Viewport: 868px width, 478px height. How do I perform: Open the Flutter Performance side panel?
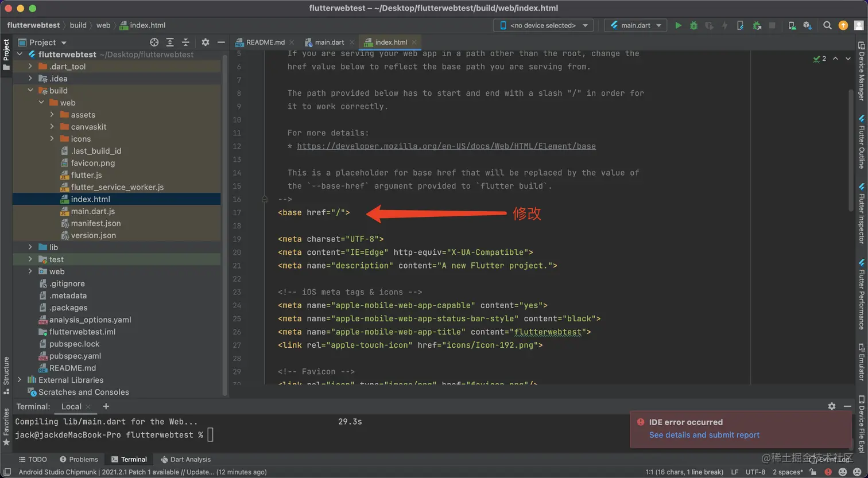[861, 294]
